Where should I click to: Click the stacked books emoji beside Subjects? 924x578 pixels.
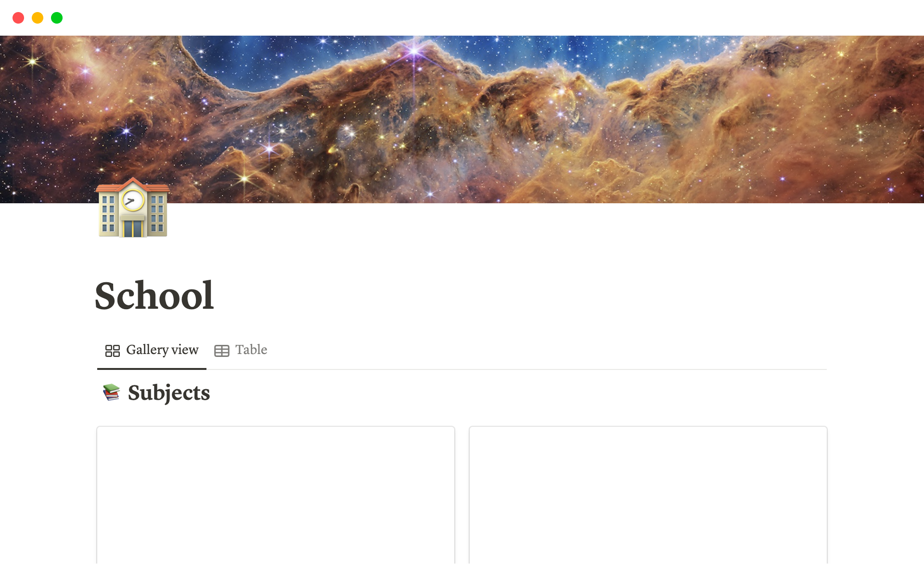coord(111,392)
